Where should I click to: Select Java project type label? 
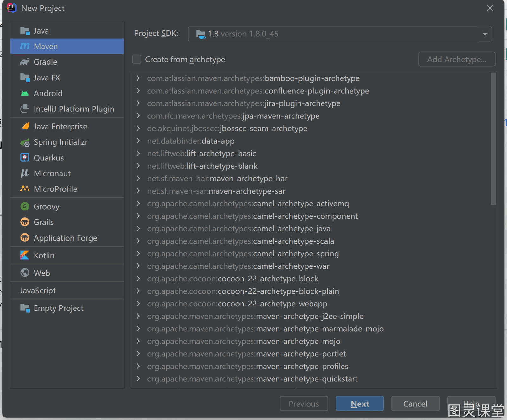(41, 31)
